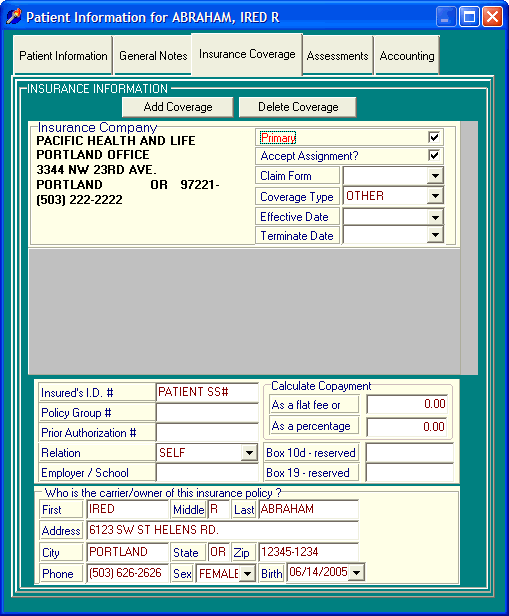The image size is (509, 616).
Task: Click the Employer / School input field
Action: (207, 473)
